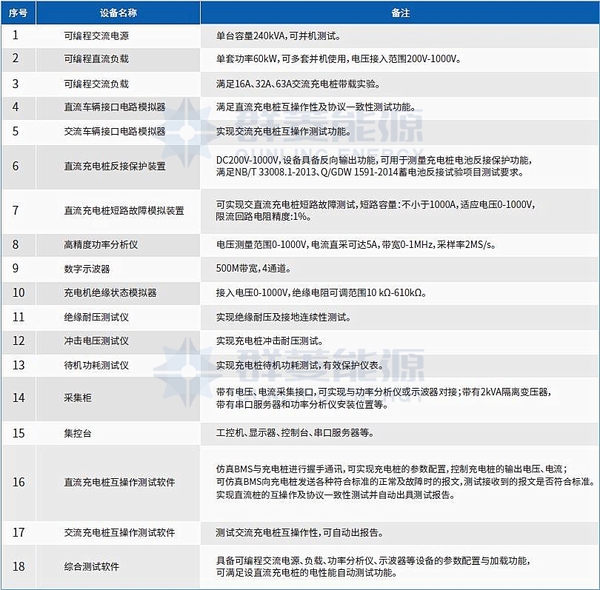This screenshot has height=590, width=600.
Task: Click 交流充电桩互操作测试软件 cell
Action: [119, 533]
